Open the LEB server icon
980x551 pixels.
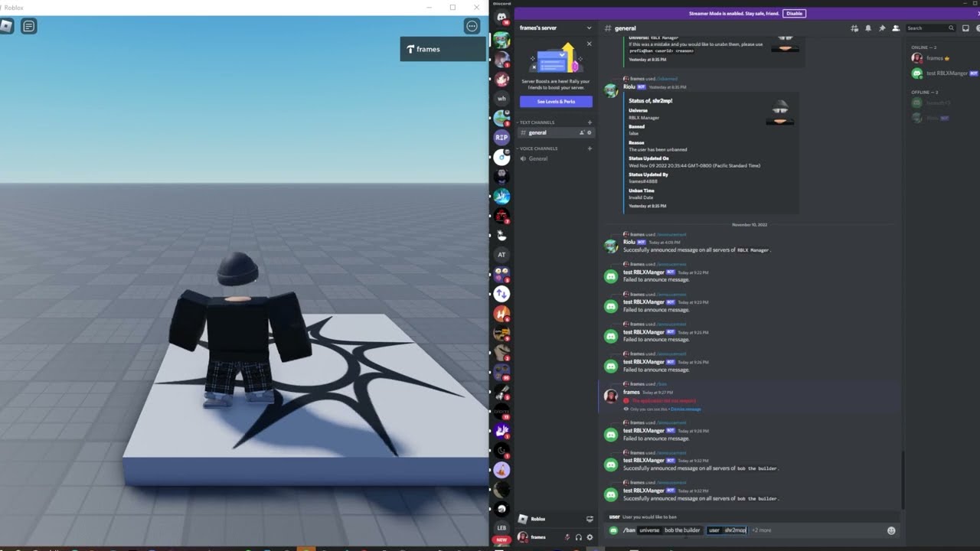[x=501, y=528]
